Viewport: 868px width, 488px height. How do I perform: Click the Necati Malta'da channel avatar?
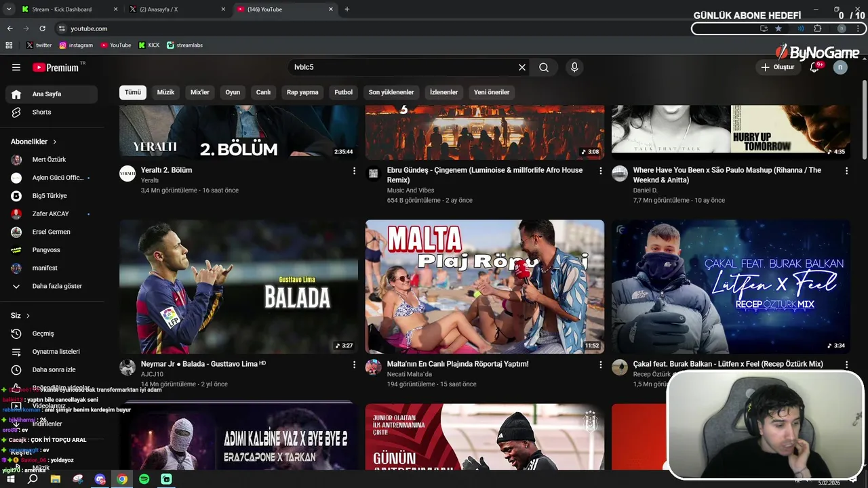pyautogui.click(x=374, y=367)
